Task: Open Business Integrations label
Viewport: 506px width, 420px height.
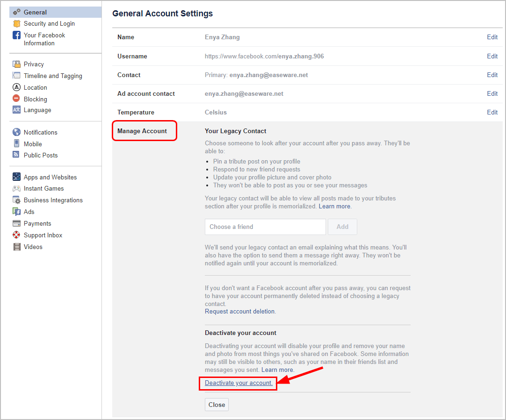Action: point(53,200)
